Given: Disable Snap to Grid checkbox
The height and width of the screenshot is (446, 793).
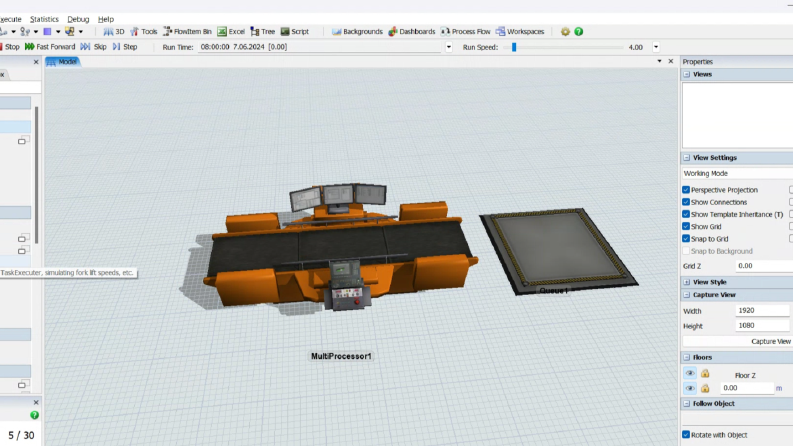Looking at the screenshot, I should pos(686,238).
